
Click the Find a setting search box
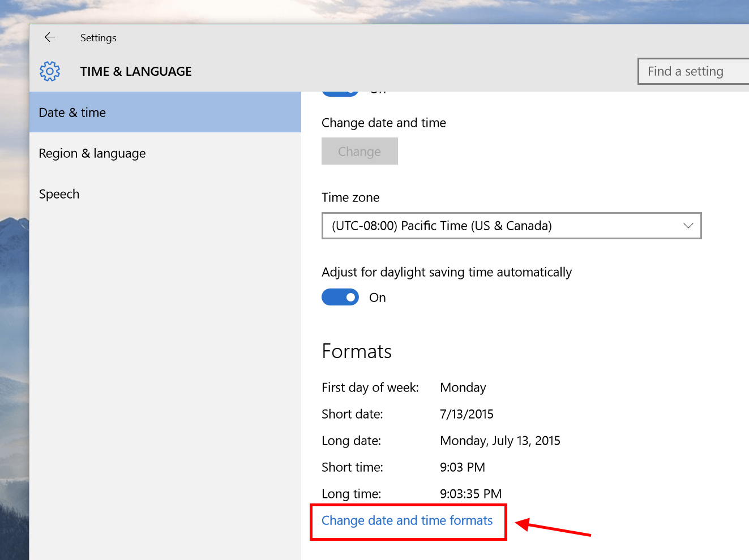(x=692, y=71)
